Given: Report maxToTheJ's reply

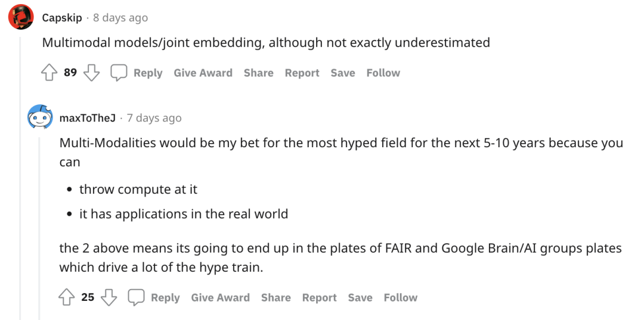Looking at the screenshot, I should tap(319, 297).
